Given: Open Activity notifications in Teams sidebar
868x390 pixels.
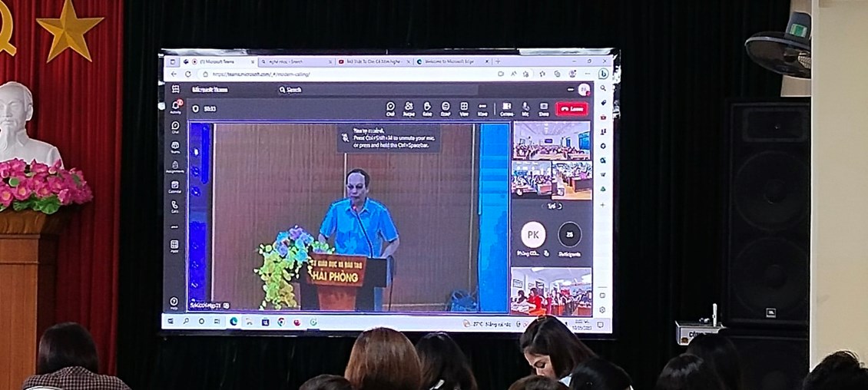Looking at the screenshot, I should [175, 106].
